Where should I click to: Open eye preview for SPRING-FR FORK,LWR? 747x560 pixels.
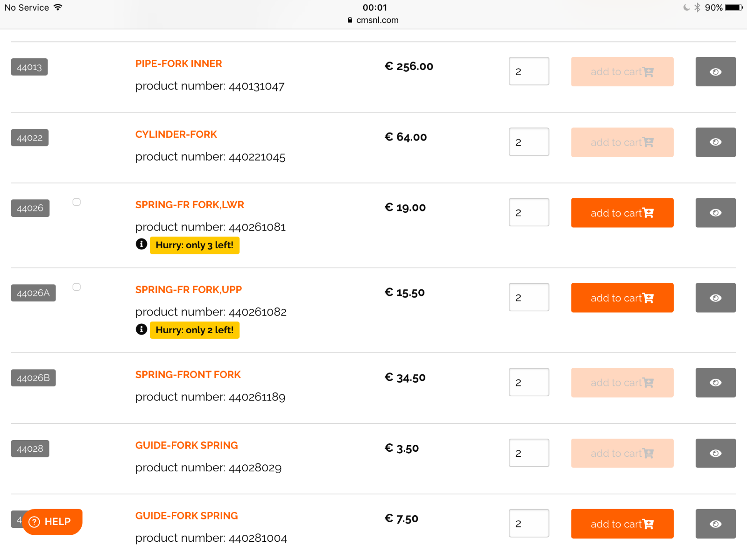point(715,213)
